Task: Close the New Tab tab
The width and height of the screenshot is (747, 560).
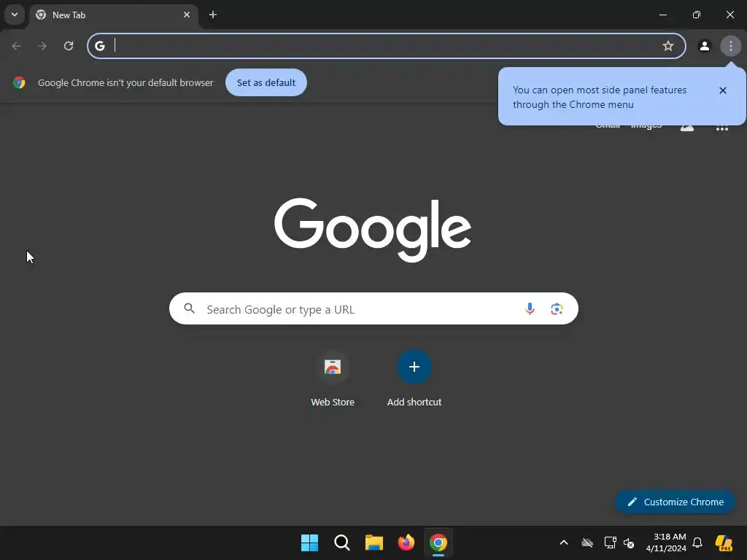Action: coord(187,15)
